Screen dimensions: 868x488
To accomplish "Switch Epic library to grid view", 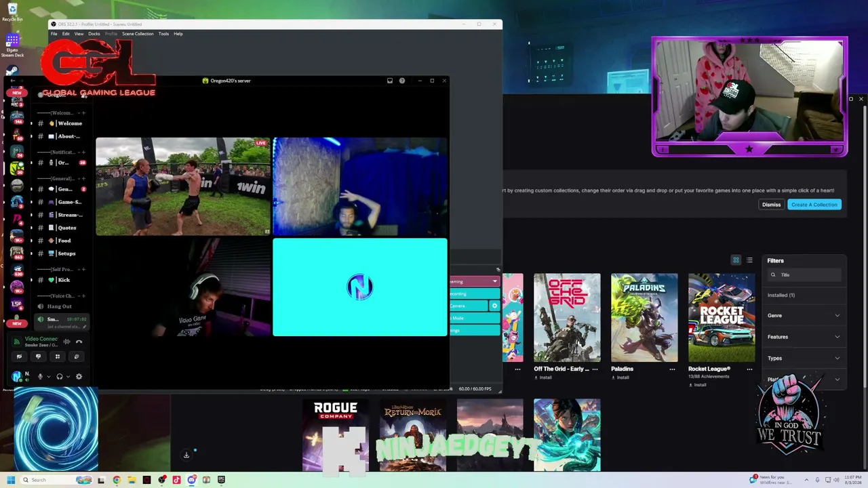I will [736, 260].
